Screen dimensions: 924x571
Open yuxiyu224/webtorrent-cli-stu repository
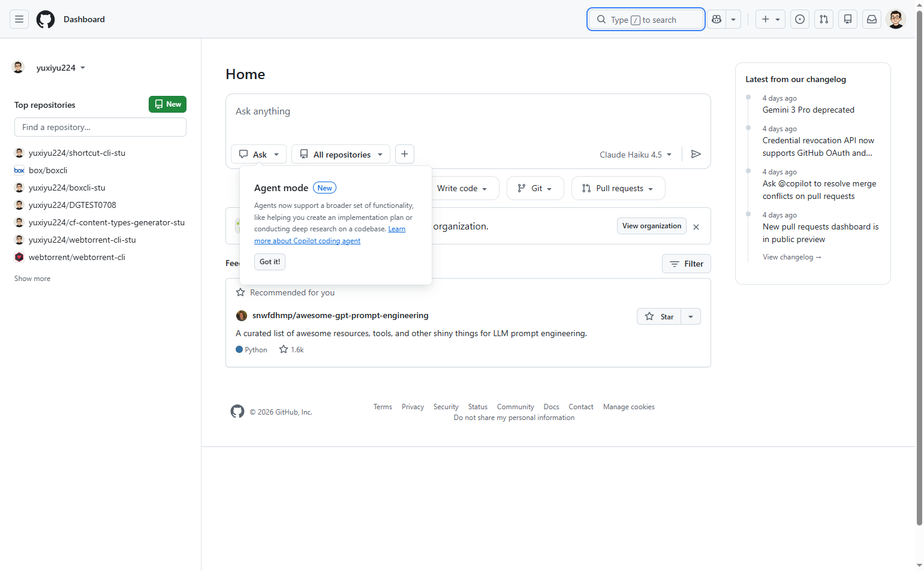tap(82, 240)
